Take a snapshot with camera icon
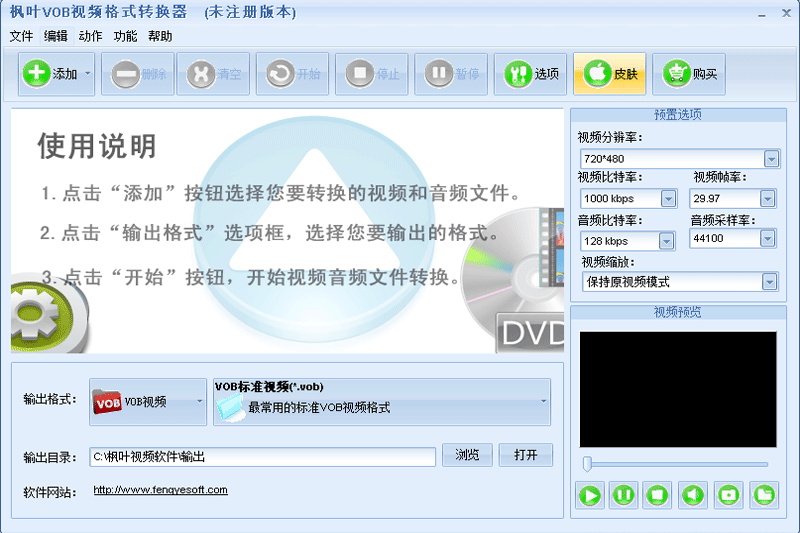This screenshot has width=800, height=533. click(728, 494)
